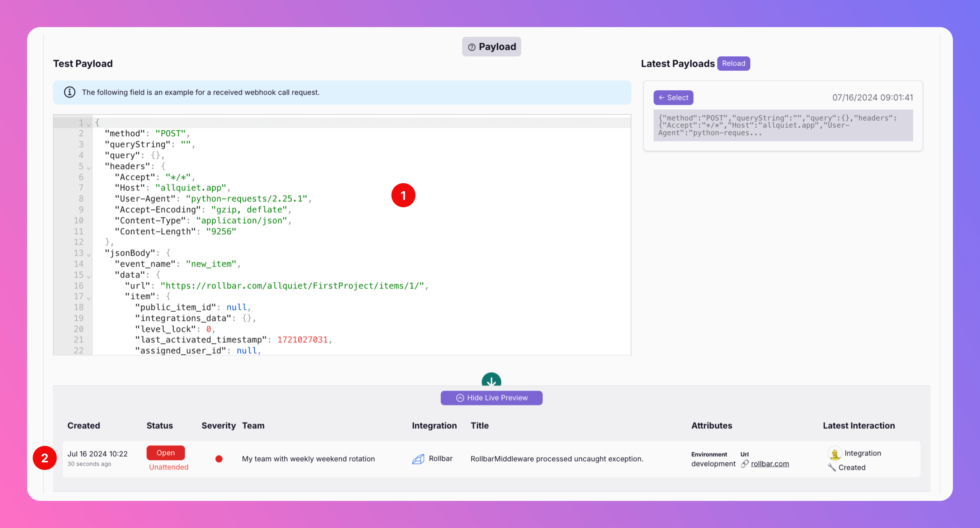Click the red severity dot
The image size is (980, 528).
219,459
